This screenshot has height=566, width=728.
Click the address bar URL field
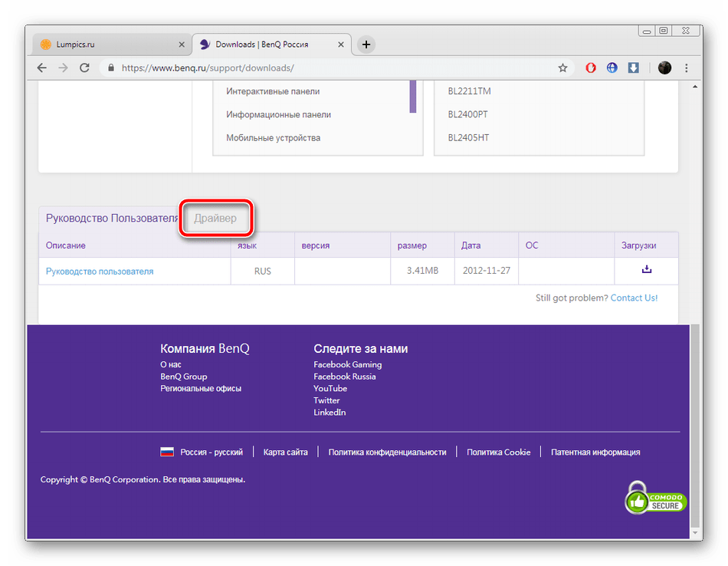coord(330,67)
